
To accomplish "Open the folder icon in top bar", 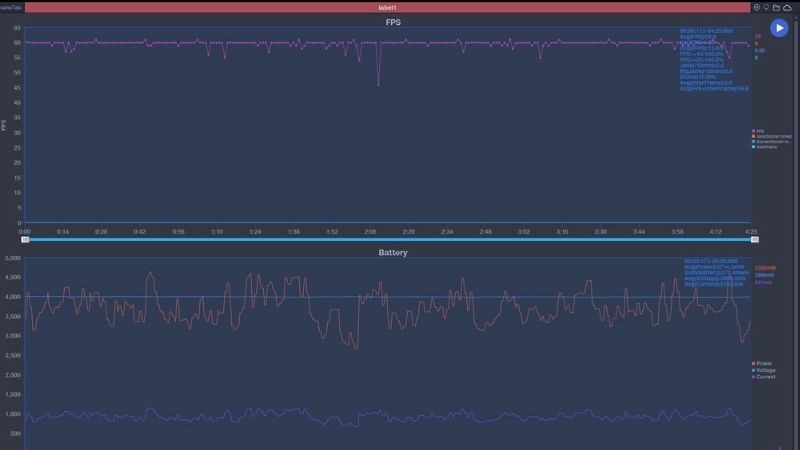I will pyautogui.click(x=776, y=7).
